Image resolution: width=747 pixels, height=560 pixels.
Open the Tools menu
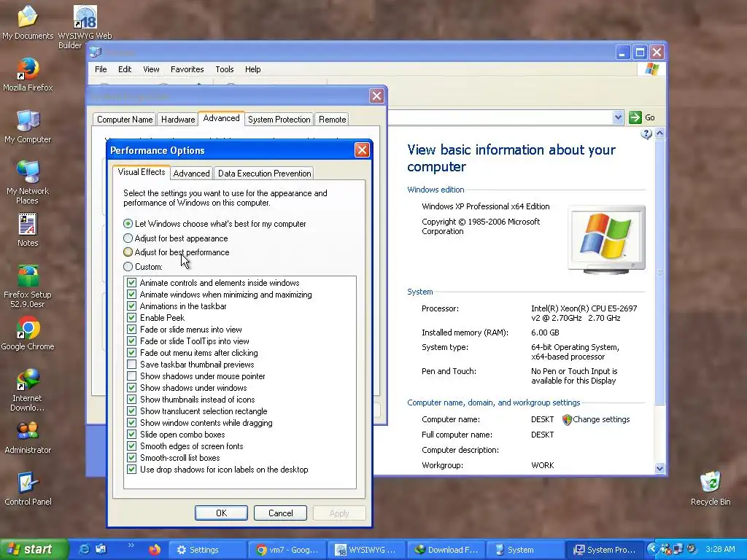(x=225, y=69)
